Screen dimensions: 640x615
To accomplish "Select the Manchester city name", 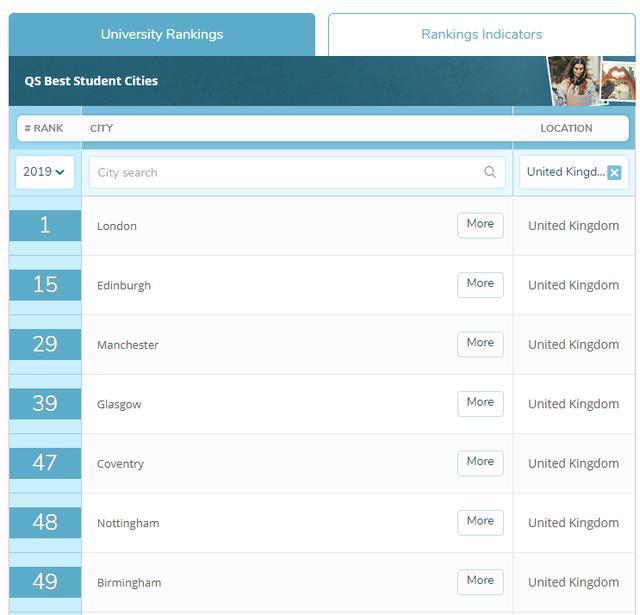I will tap(128, 345).
